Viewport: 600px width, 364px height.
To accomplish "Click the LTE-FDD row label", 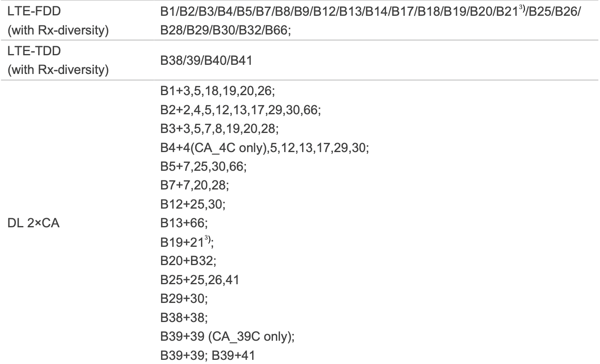I will [58, 21].
